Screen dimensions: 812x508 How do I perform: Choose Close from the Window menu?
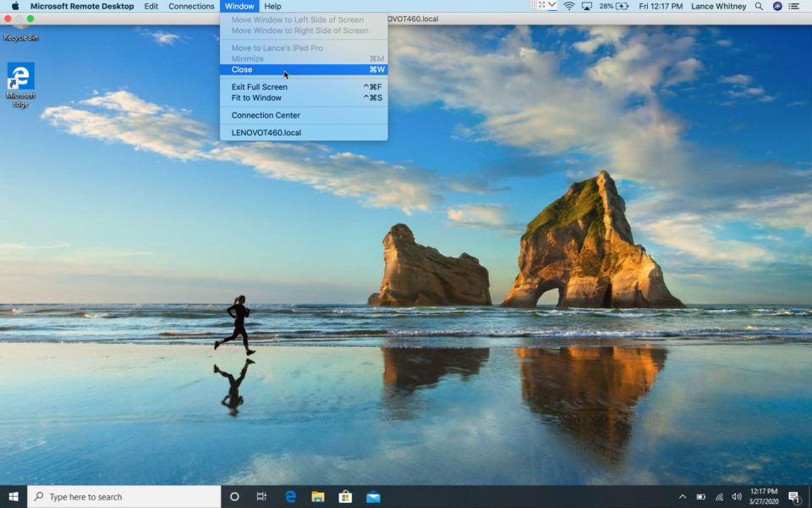click(x=304, y=69)
